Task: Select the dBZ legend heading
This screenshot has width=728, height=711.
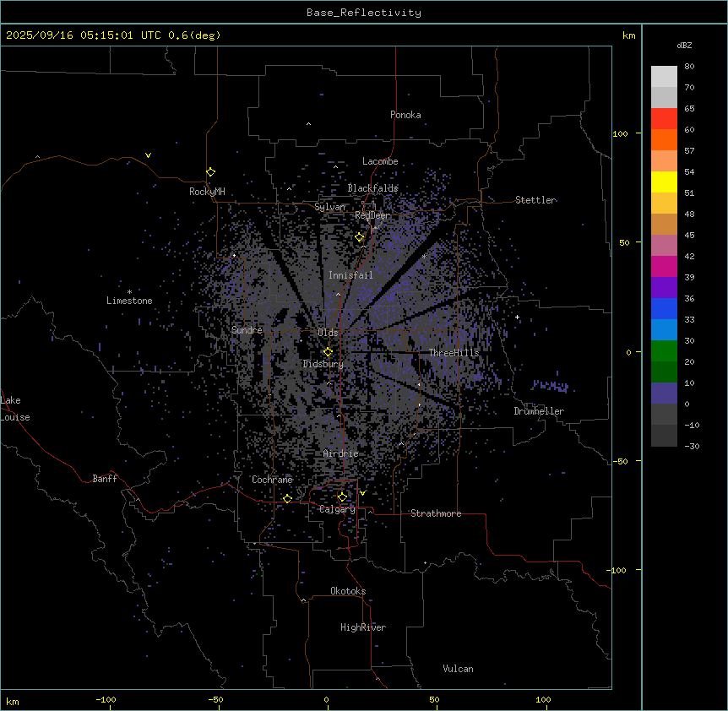Action: [684, 45]
